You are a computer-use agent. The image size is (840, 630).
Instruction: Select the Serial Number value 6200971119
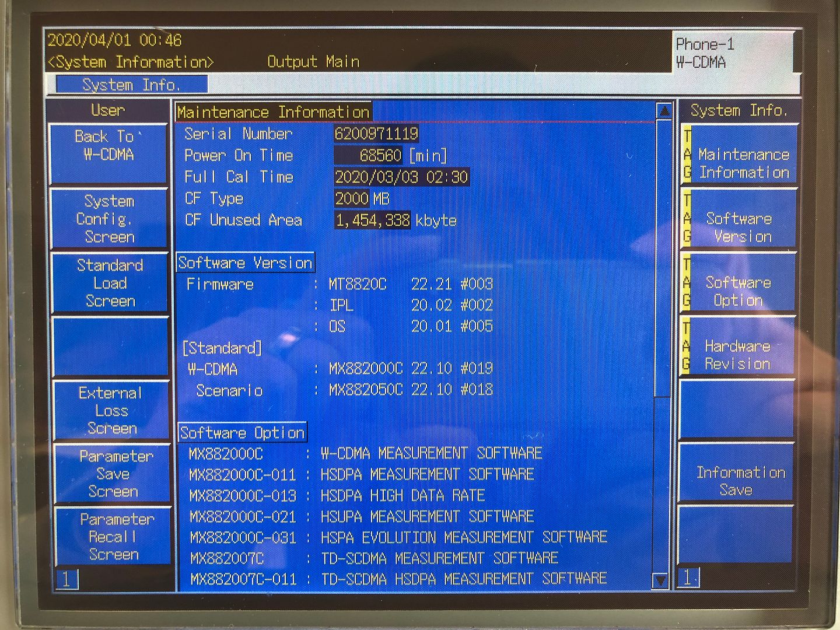pyautogui.click(x=376, y=134)
